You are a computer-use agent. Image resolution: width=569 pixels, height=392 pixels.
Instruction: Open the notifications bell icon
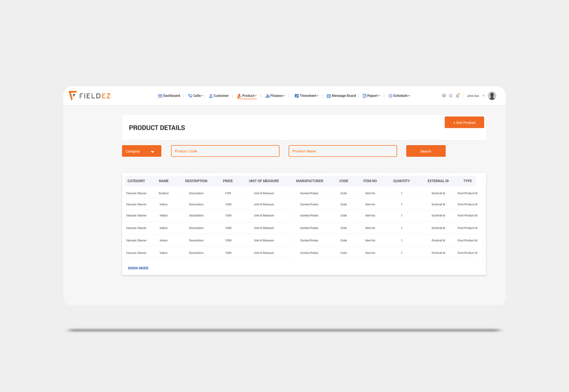458,96
